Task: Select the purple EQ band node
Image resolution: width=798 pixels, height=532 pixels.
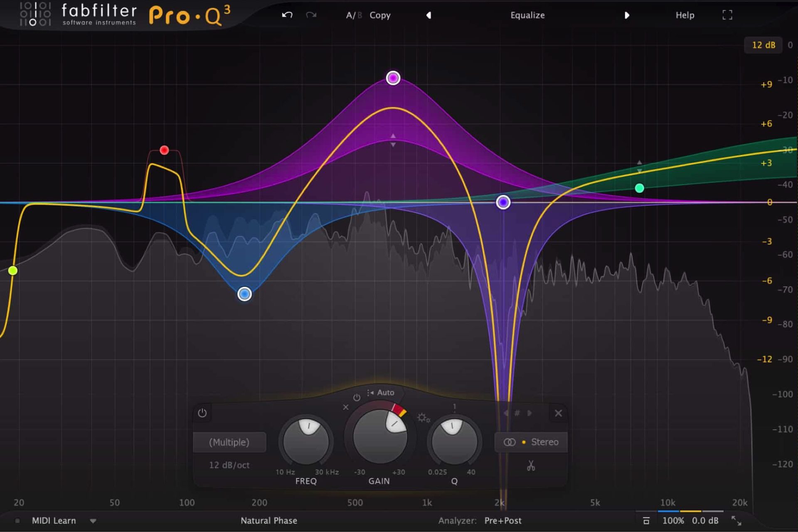Action: click(x=393, y=77)
